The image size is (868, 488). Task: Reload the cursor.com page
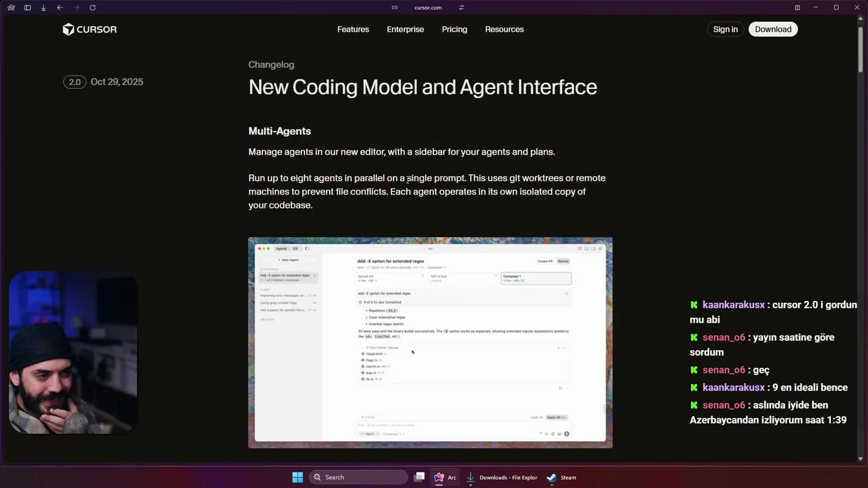(92, 7)
